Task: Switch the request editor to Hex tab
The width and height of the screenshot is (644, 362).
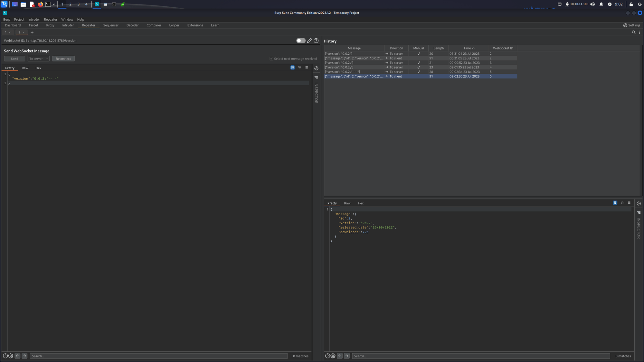Action: click(x=38, y=68)
